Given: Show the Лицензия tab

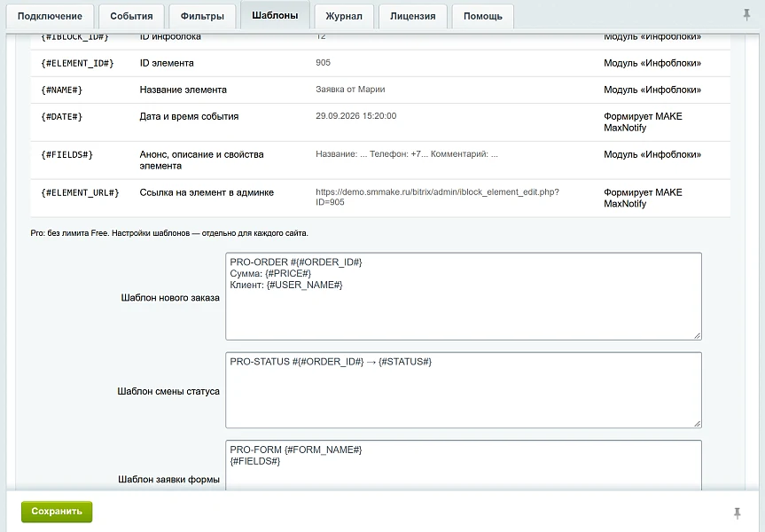Looking at the screenshot, I should click(413, 16).
